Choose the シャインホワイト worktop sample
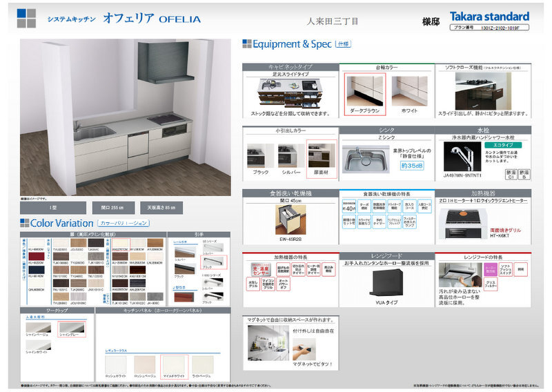The width and height of the screenshot is (552, 392). [x=39, y=346]
